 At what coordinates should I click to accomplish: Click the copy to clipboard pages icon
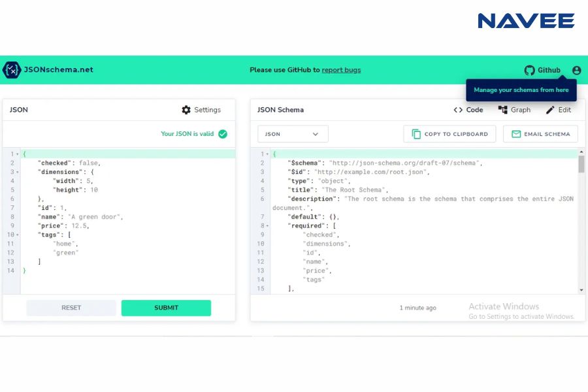[x=416, y=134]
